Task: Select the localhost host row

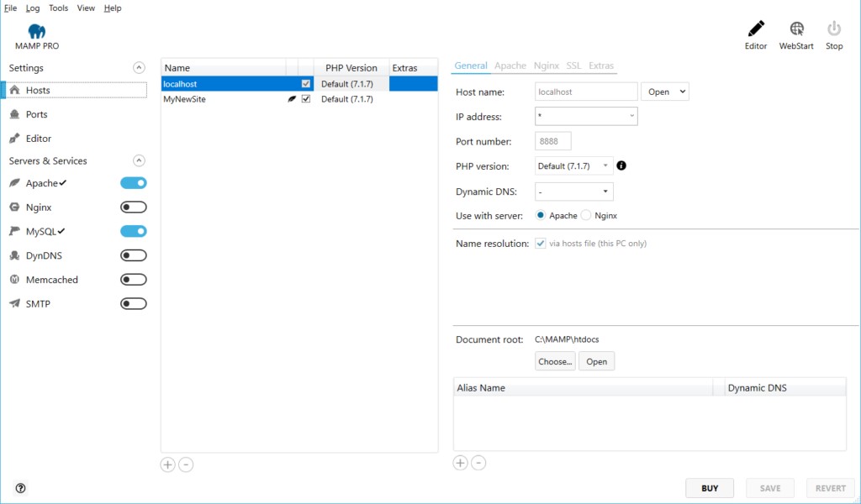Action: (x=299, y=84)
